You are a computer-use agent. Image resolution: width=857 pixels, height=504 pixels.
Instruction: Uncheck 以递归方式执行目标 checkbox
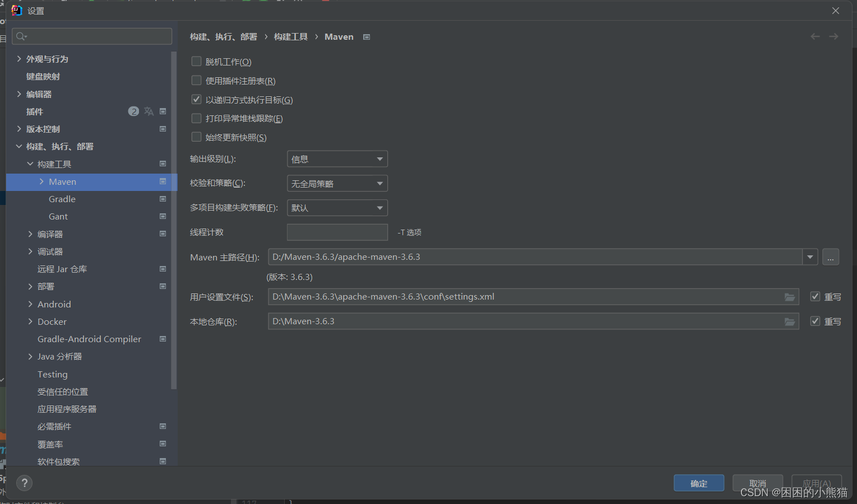point(196,99)
